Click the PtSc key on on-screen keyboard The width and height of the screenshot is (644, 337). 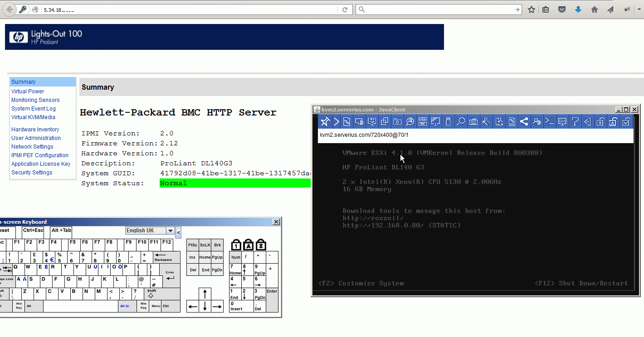(x=193, y=245)
